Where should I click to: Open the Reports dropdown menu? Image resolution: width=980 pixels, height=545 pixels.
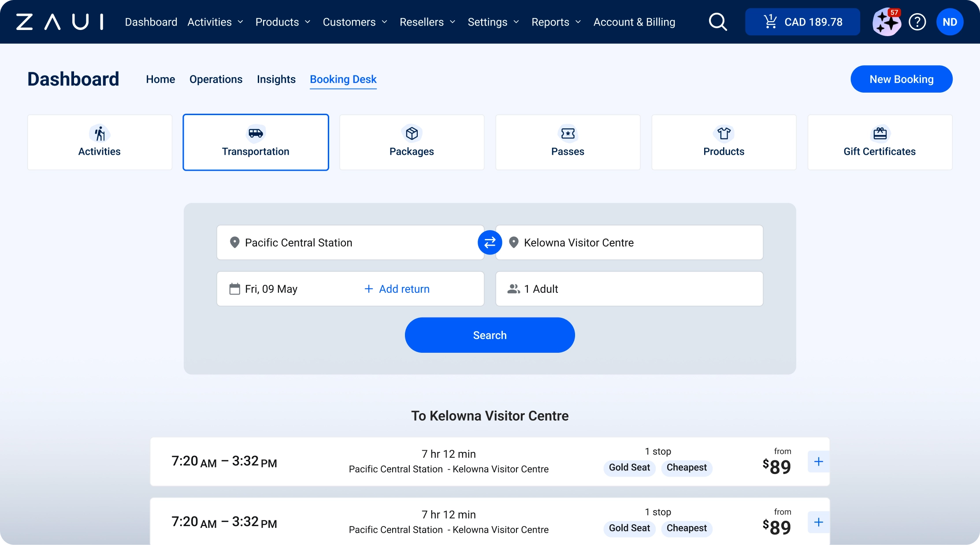tap(556, 22)
